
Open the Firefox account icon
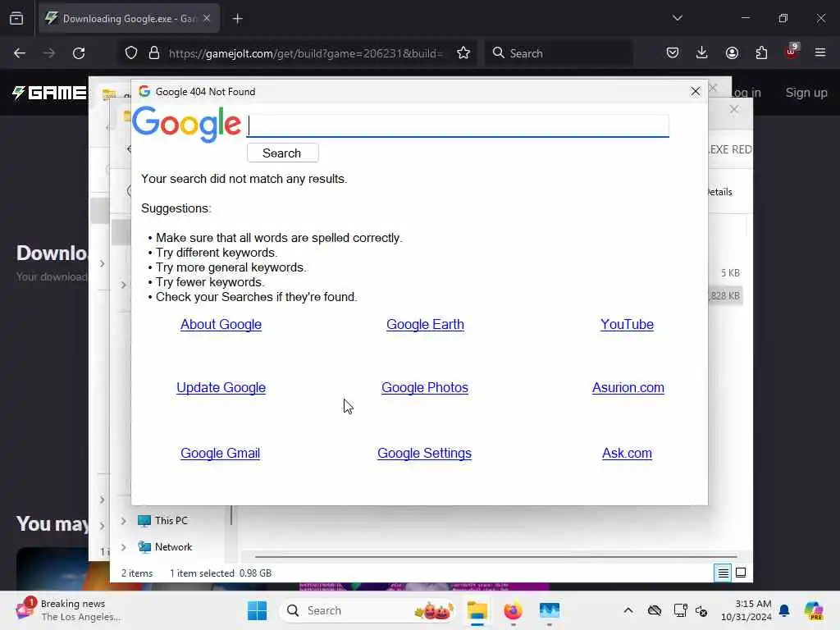tap(732, 53)
